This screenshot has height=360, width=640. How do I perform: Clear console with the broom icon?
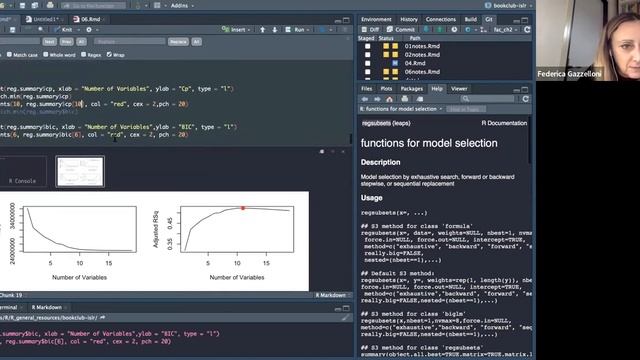click(x=345, y=317)
